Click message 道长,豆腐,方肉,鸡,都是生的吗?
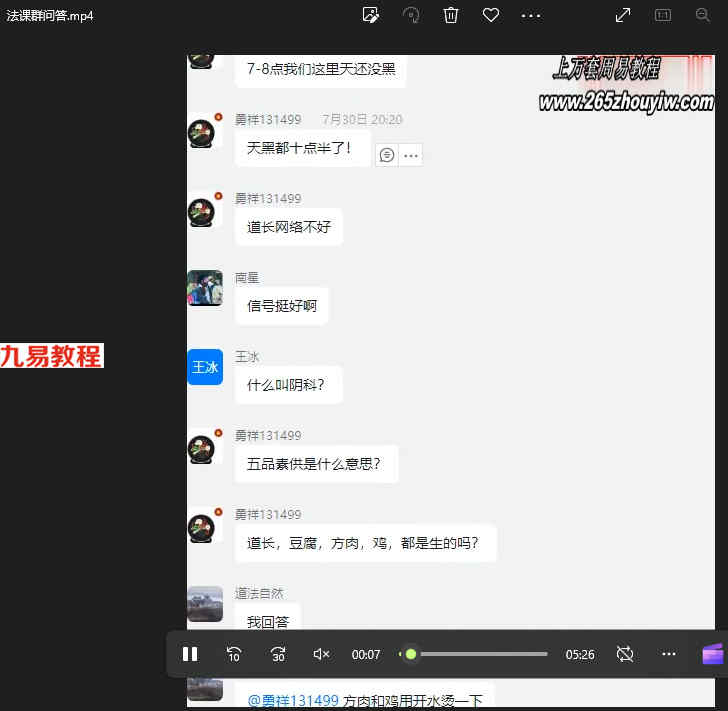 (x=366, y=543)
